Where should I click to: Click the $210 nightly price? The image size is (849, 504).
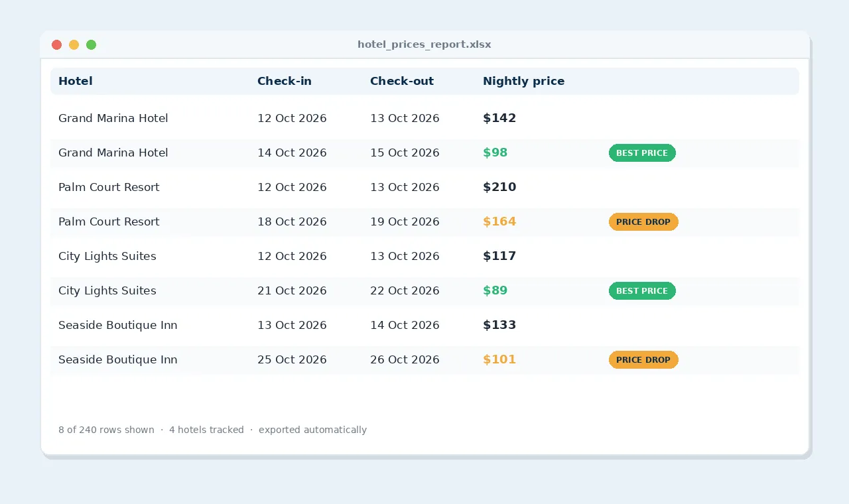[499, 187]
